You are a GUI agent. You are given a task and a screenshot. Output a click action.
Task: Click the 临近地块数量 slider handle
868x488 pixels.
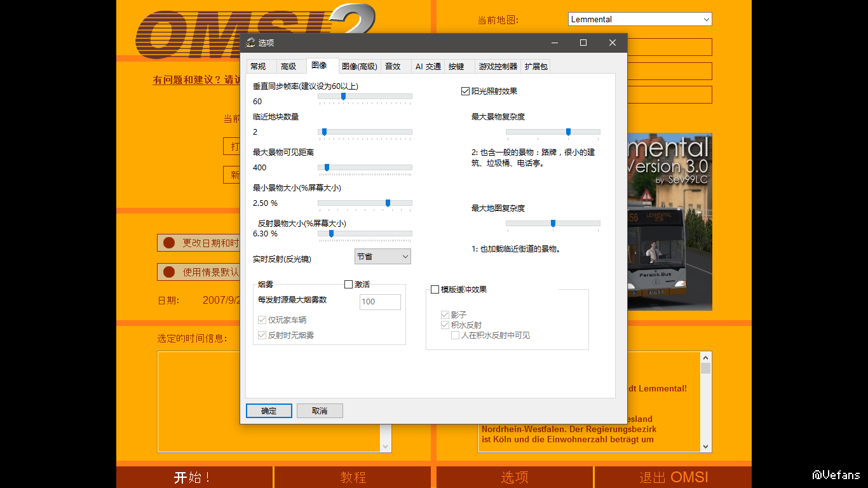coord(324,132)
